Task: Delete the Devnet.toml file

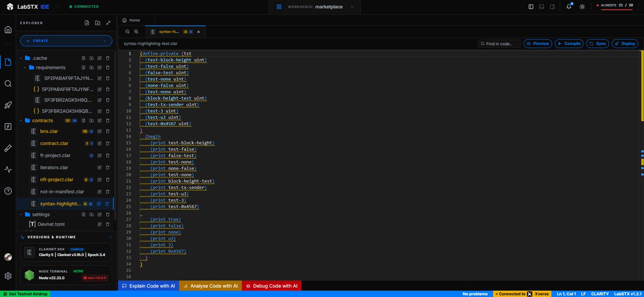Action: (x=107, y=224)
